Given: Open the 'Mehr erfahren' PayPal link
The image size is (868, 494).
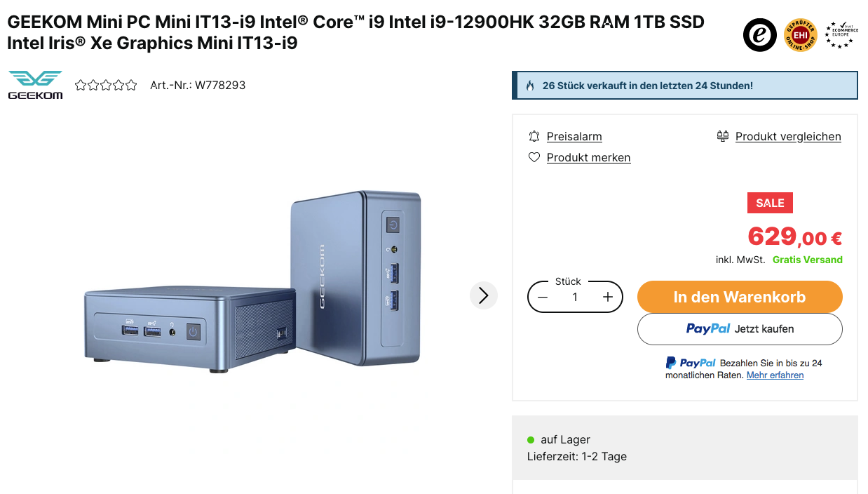Looking at the screenshot, I should (x=775, y=375).
